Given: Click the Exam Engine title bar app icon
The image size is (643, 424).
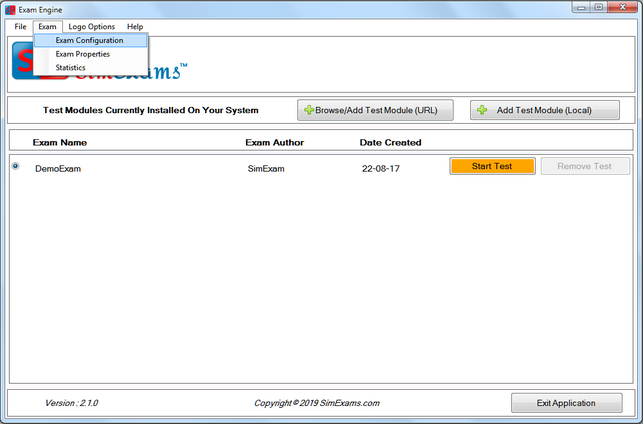Looking at the screenshot, I should (x=10, y=10).
